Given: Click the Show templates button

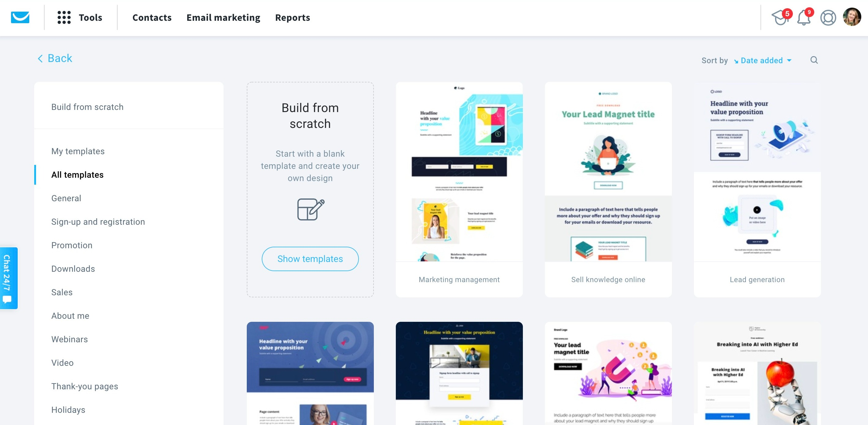Looking at the screenshot, I should 310,258.
